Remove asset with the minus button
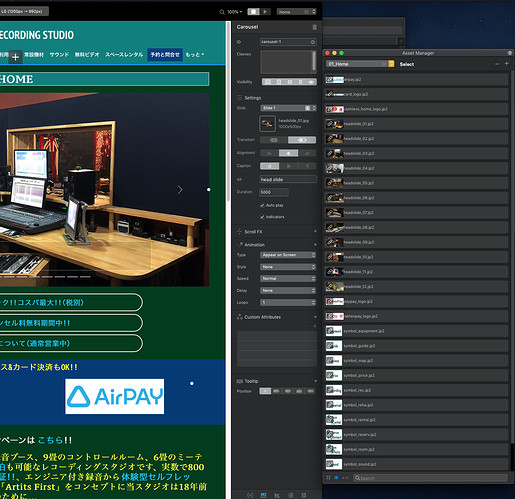The image size is (515, 499). 497,64
